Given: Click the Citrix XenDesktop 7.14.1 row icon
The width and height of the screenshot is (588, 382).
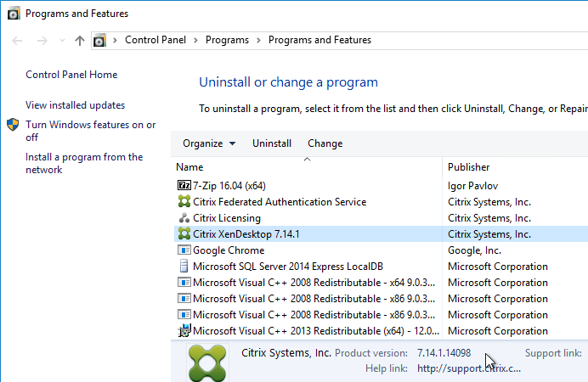Looking at the screenshot, I should [x=184, y=233].
